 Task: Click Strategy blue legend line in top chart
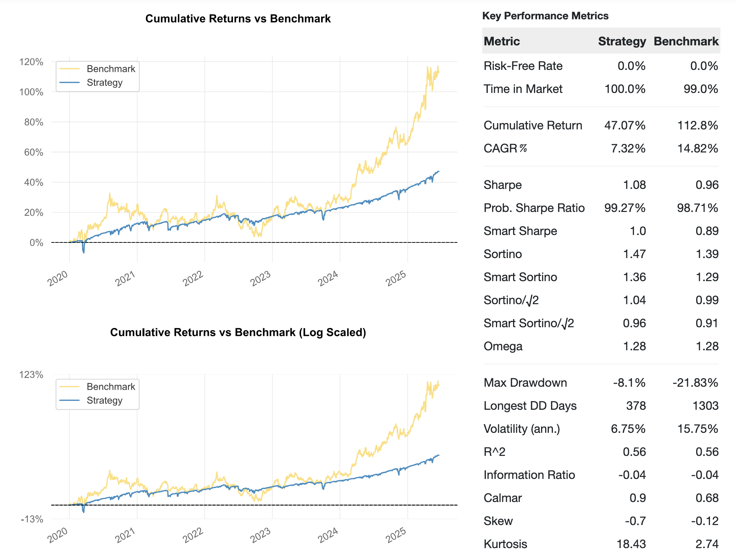point(70,83)
